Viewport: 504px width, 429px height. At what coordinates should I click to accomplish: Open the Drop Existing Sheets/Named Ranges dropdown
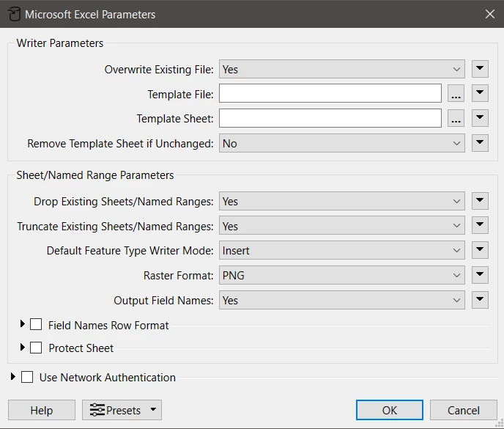[x=341, y=201]
